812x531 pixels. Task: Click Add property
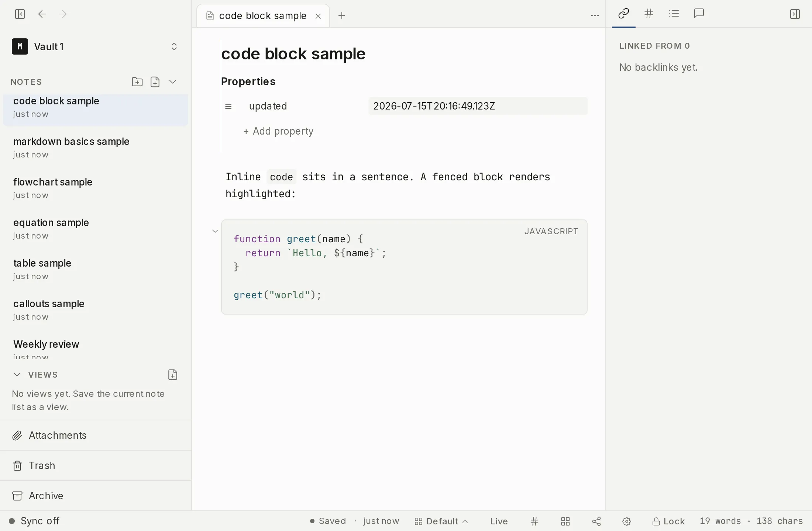pyautogui.click(x=278, y=131)
